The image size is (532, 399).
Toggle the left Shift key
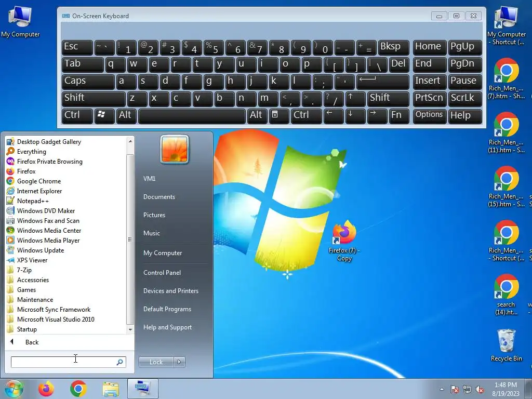pos(94,98)
